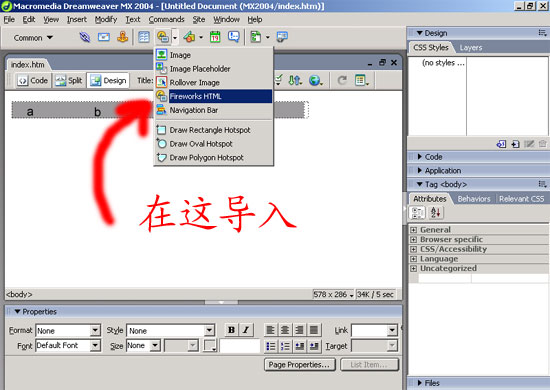This screenshot has height=390, width=550.
Task: Open the text color swatch picker
Action: pos(210,345)
